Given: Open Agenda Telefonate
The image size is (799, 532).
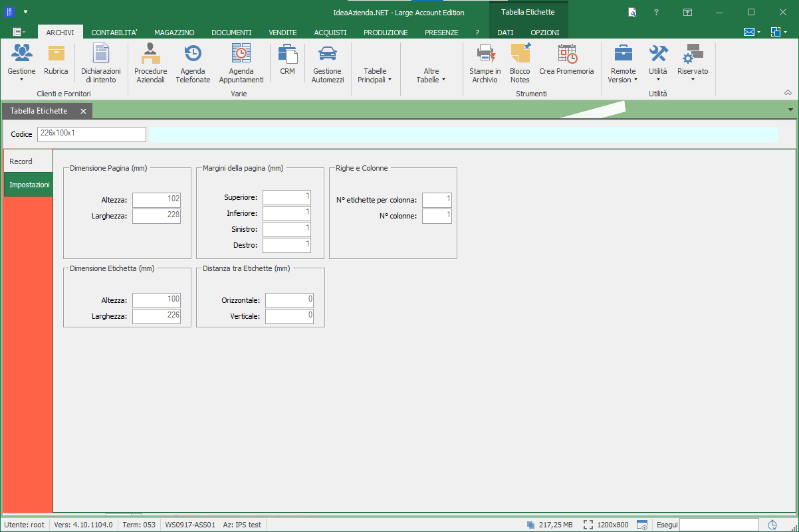Looking at the screenshot, I should coord(193,63).
